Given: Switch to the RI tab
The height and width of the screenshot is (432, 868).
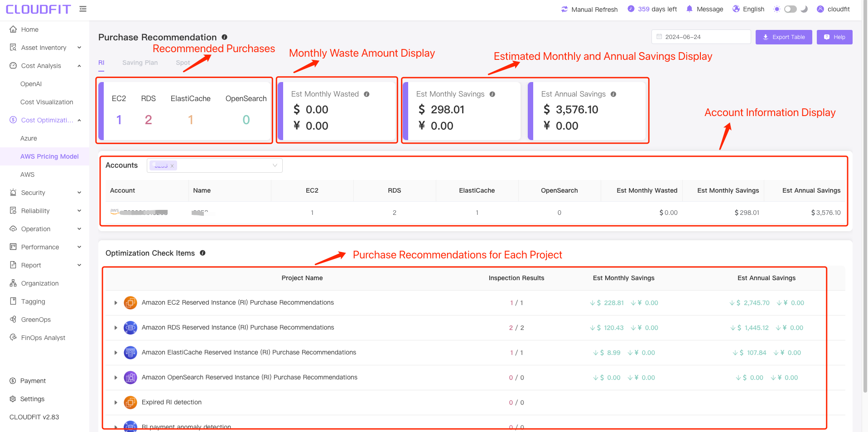Looking at the screenshot, I should (x=101, y=63).
